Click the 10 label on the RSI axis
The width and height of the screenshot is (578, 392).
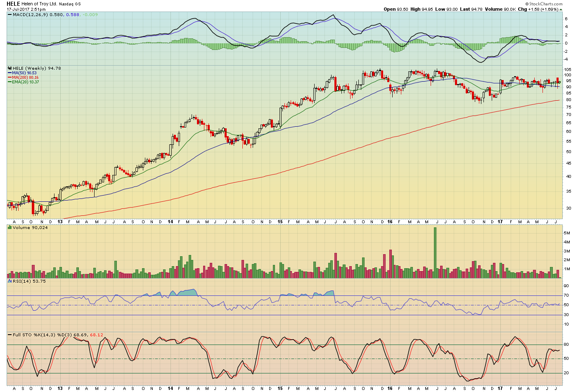(x=567, y=324)
